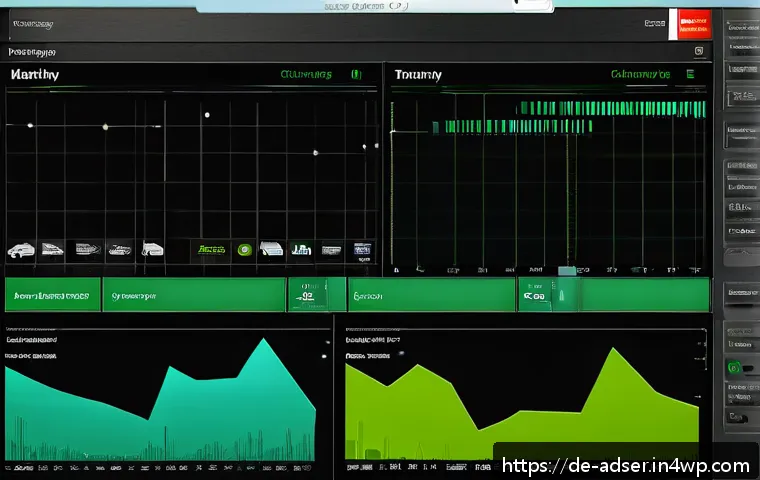760x480 pixels.
Task: Select the green circular icon in icon row
Action: click(x=245, y=250)
